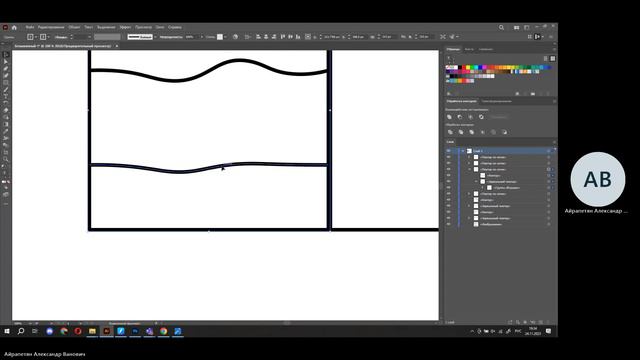Image resolution: width=640 pixels, height=360 pixels.
Task: Click the Home icon in the menu bar
Action: tap(14, 27)
